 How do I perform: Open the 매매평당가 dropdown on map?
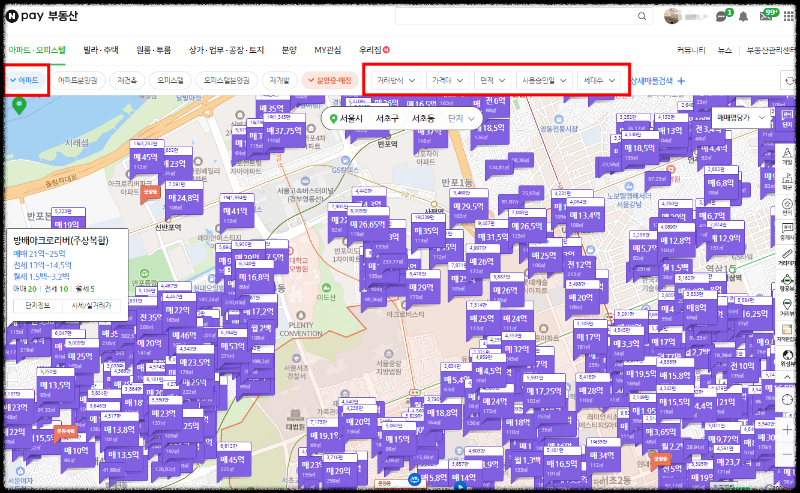[740, 117]
